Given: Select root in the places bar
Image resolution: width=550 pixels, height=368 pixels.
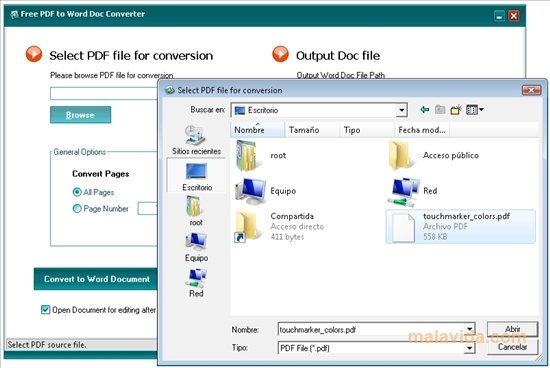Looking at the screenshot, I should pyautogui.click(x=196, y=211).
